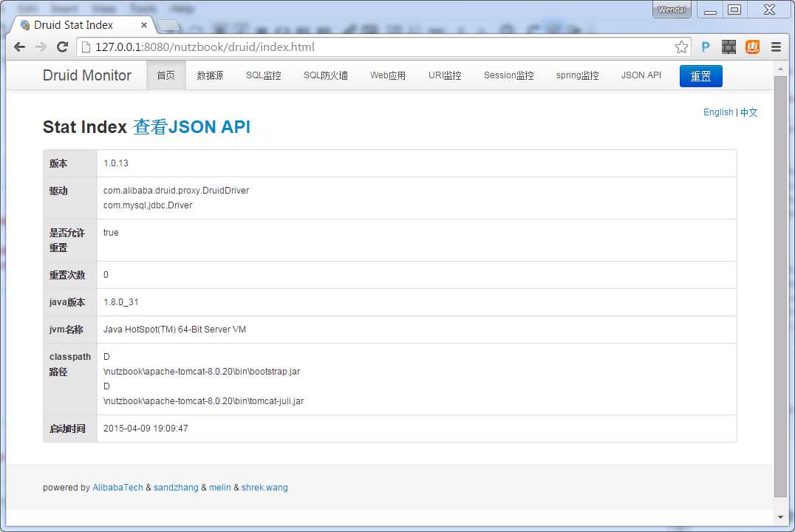
Task: Open the melin footer link
Action: pos(220,488)
